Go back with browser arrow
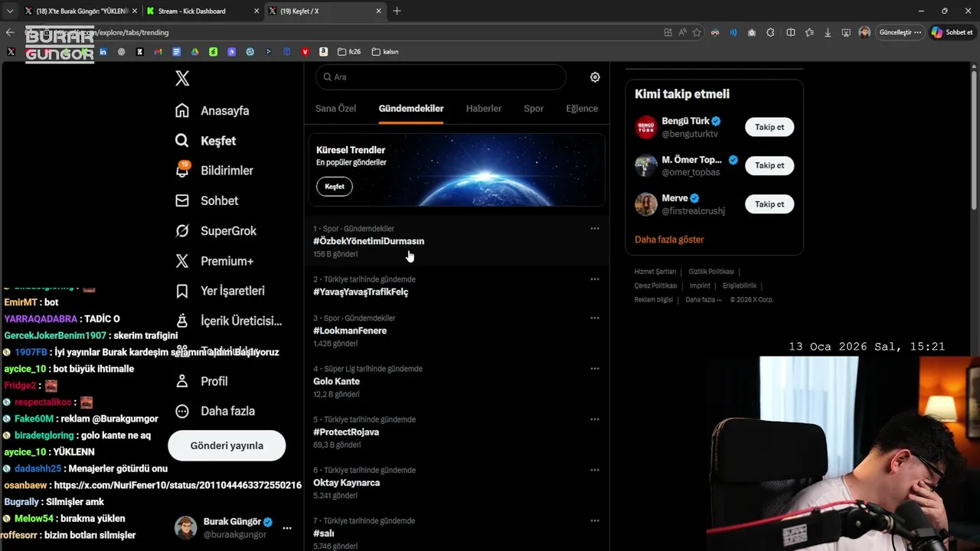980x551 pixels. coord(10,32)
